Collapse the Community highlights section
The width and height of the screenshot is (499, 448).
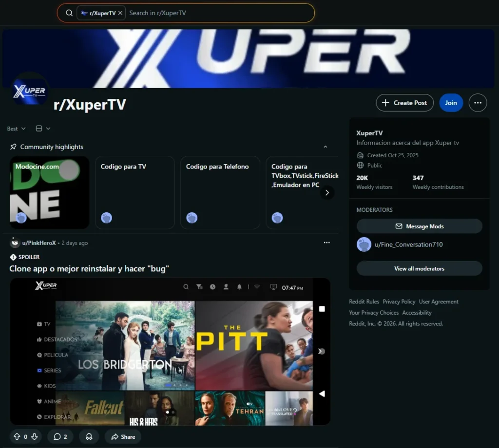coord(326,147)
